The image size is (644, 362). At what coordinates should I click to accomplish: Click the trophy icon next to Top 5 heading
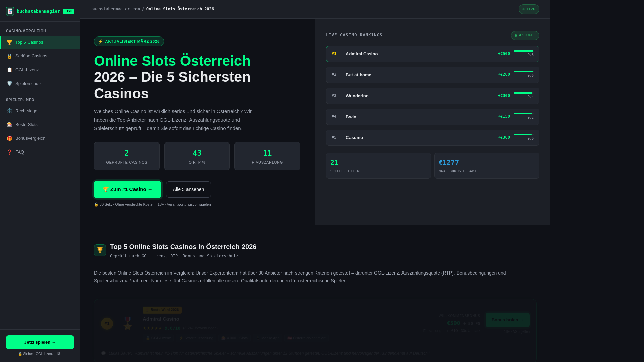point(100,250)
